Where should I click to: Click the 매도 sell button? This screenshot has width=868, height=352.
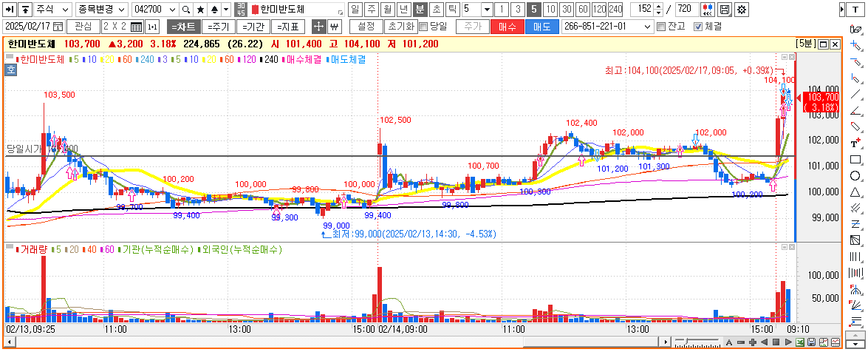542,26
